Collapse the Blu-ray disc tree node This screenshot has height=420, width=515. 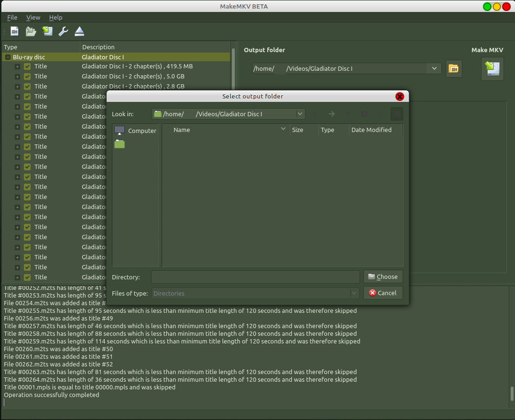tap(8, 57)
